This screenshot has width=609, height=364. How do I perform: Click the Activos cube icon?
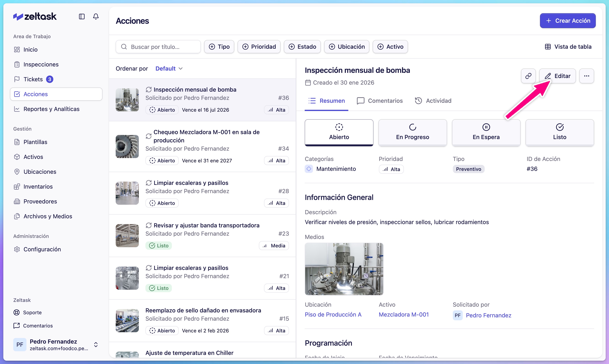pos(17,157)
